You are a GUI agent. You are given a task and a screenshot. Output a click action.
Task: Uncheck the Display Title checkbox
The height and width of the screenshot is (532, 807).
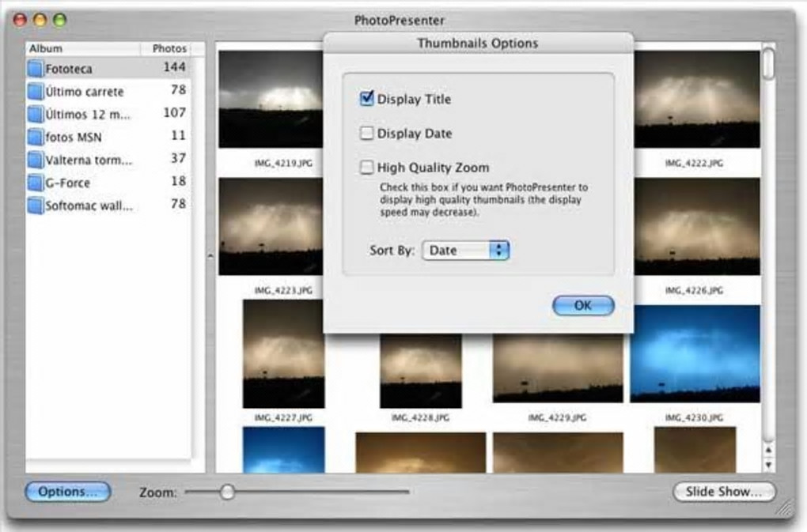366,98
